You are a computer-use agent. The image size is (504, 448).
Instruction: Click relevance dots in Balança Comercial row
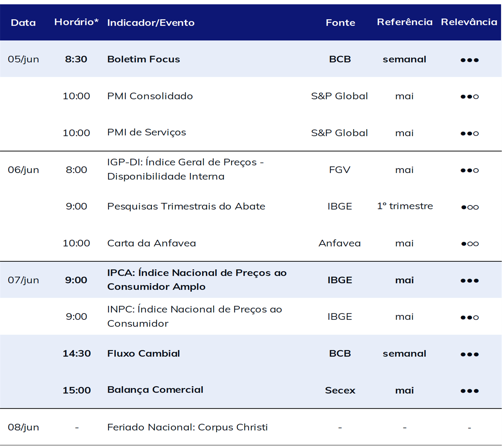coord(470,391)
